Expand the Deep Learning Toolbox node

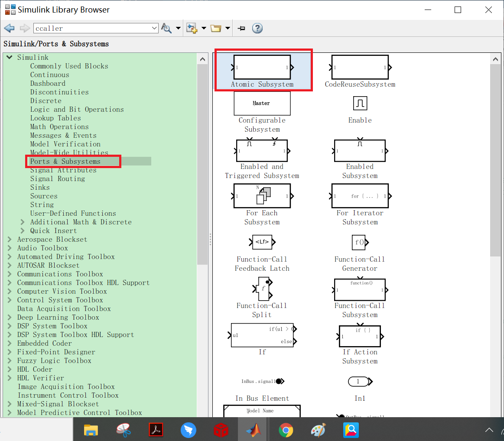point(10,318)
